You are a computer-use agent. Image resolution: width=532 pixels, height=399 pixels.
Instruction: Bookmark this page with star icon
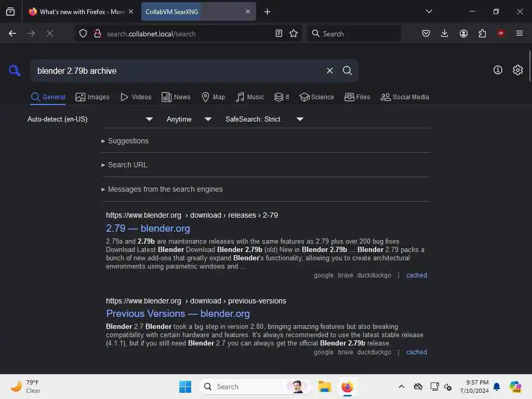point(294,33)
